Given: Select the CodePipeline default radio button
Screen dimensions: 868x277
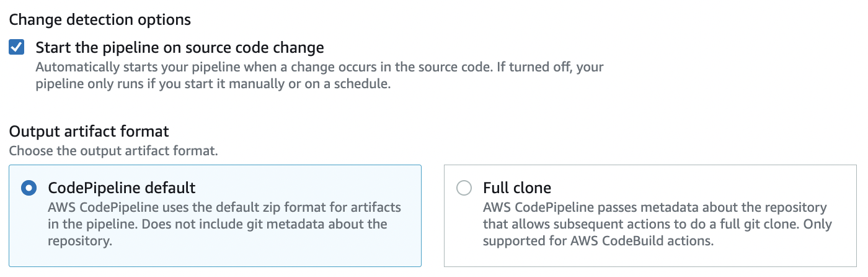Looking at the screenshot, I should 29,188.
